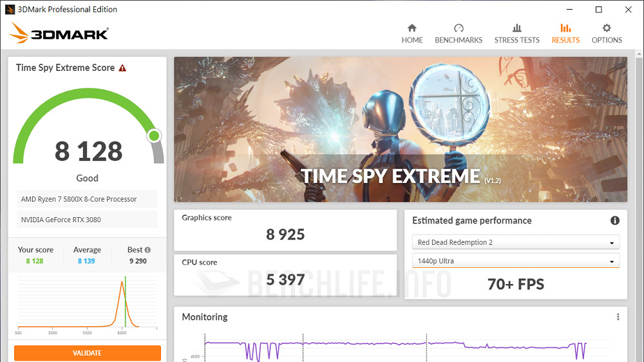Expand the 1440p Ultra resolution dropdown

click(515, 261)
